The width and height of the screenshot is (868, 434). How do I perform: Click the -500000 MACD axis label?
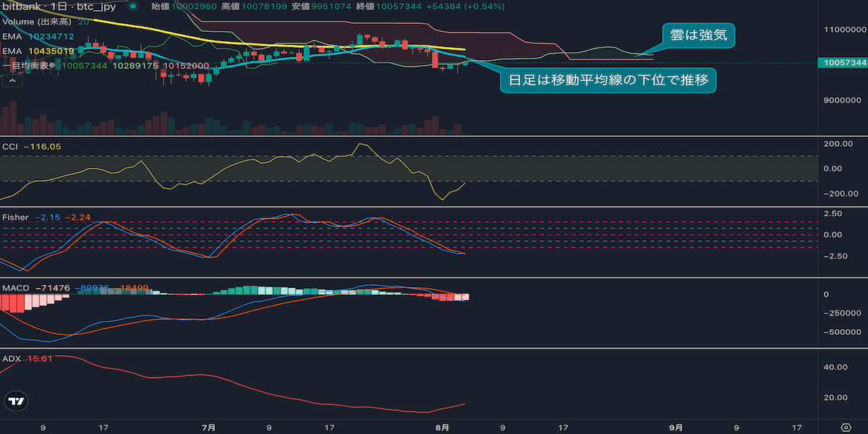(841, 332)
